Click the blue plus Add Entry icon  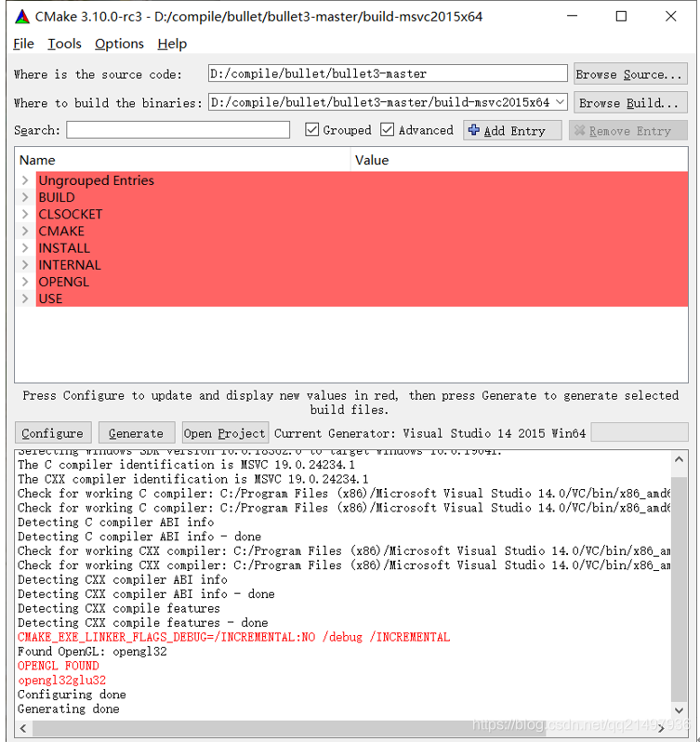(x=473, y=129)
